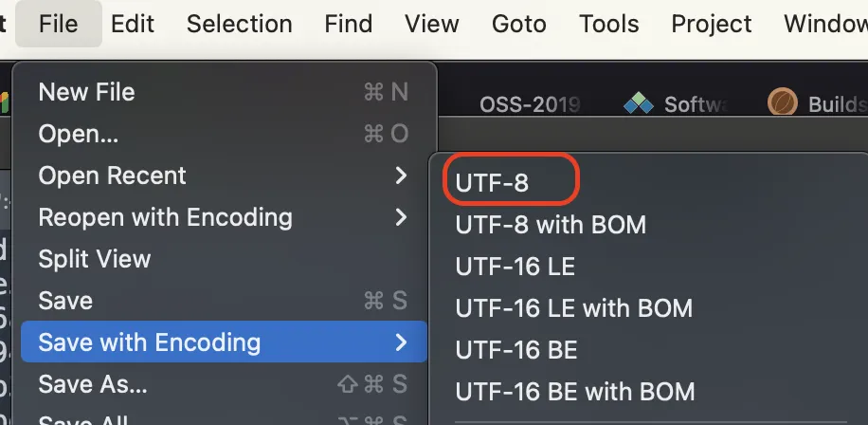The image size is (868, 425).
Task: Open the File menu
Action: point(59,24)
